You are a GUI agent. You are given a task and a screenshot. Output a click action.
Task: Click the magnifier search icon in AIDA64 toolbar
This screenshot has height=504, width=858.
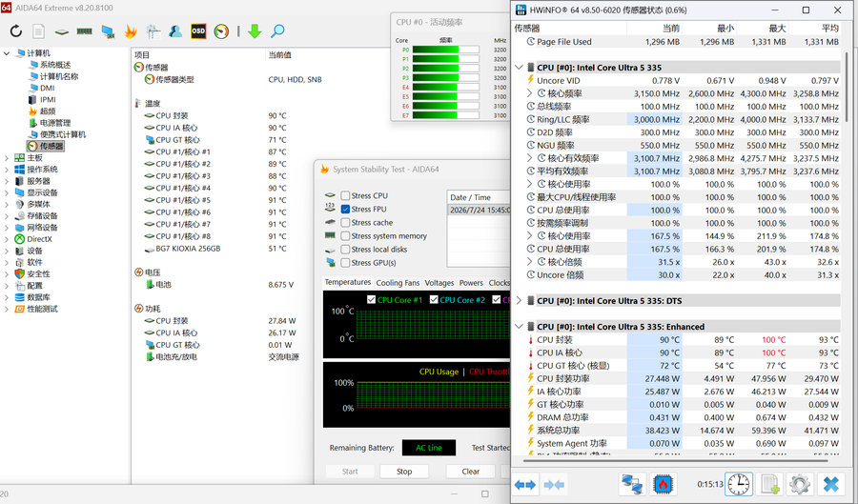[277, 31]
